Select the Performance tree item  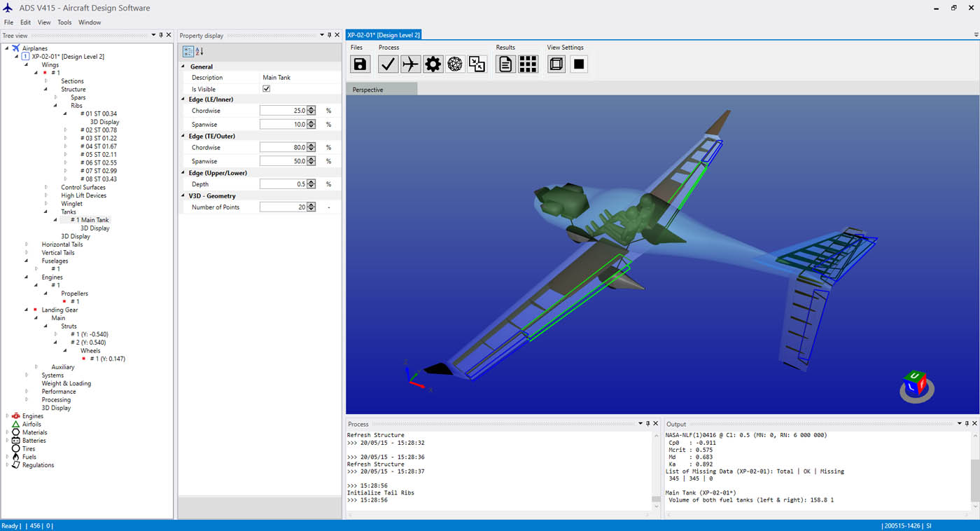[59, 392]
